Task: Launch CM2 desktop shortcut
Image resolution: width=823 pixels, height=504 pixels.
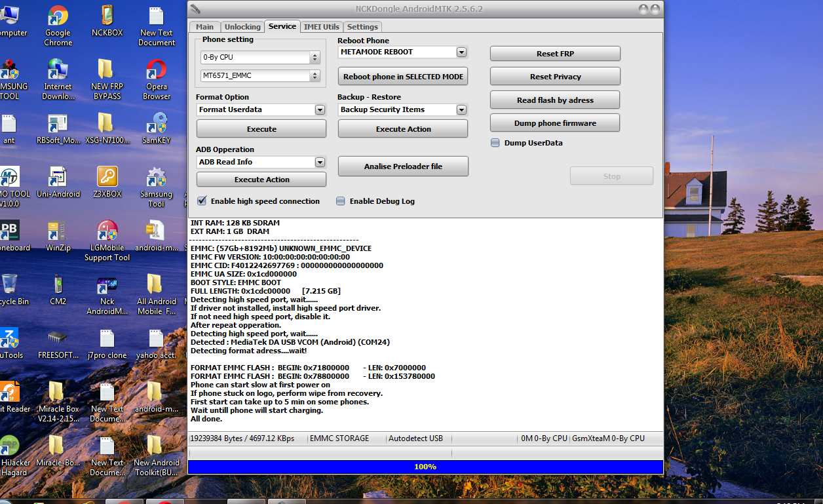Action: click(58, 290)
